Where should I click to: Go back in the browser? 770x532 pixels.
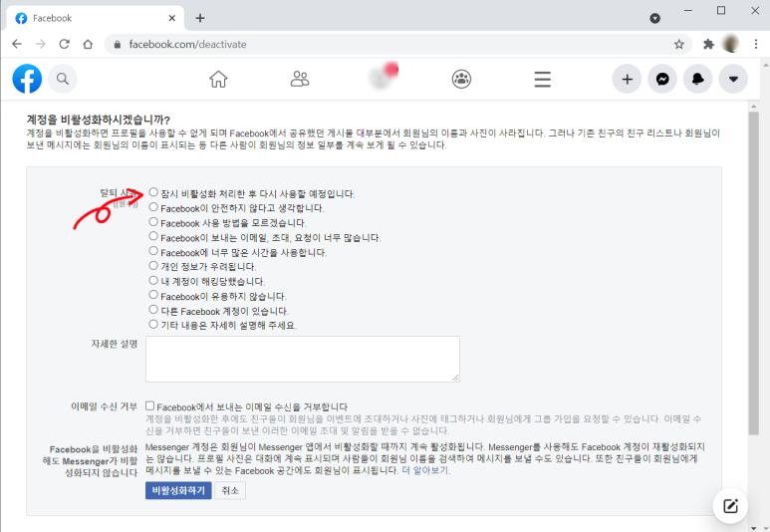coord(17,44)
